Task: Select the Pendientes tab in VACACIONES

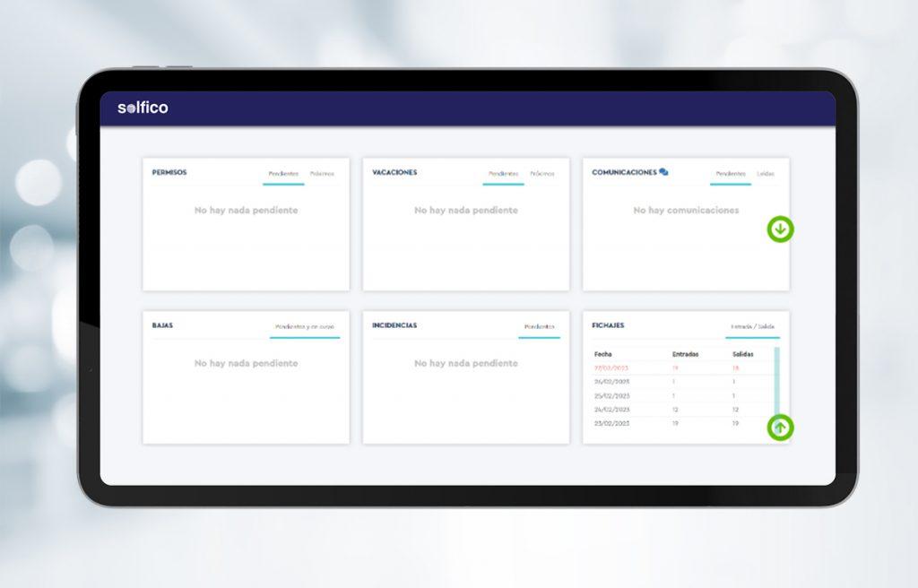Action: tap(503, 175)
